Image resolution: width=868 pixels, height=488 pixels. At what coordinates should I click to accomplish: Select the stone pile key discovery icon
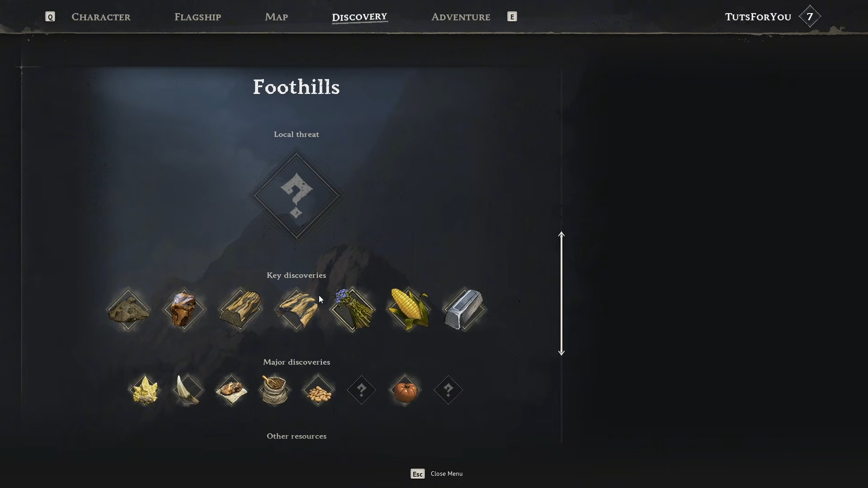click(x=128, y=310)
